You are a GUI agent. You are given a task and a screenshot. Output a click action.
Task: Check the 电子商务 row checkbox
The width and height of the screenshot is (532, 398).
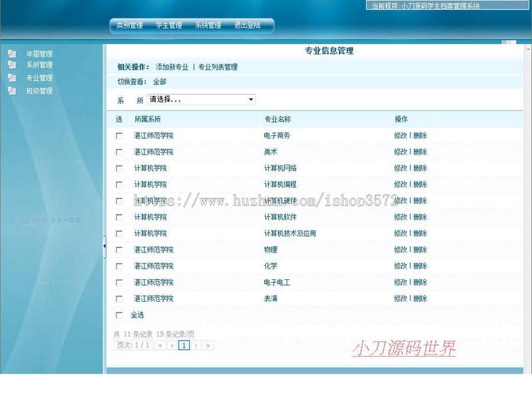pyautogui.click(x=119, y=135)
